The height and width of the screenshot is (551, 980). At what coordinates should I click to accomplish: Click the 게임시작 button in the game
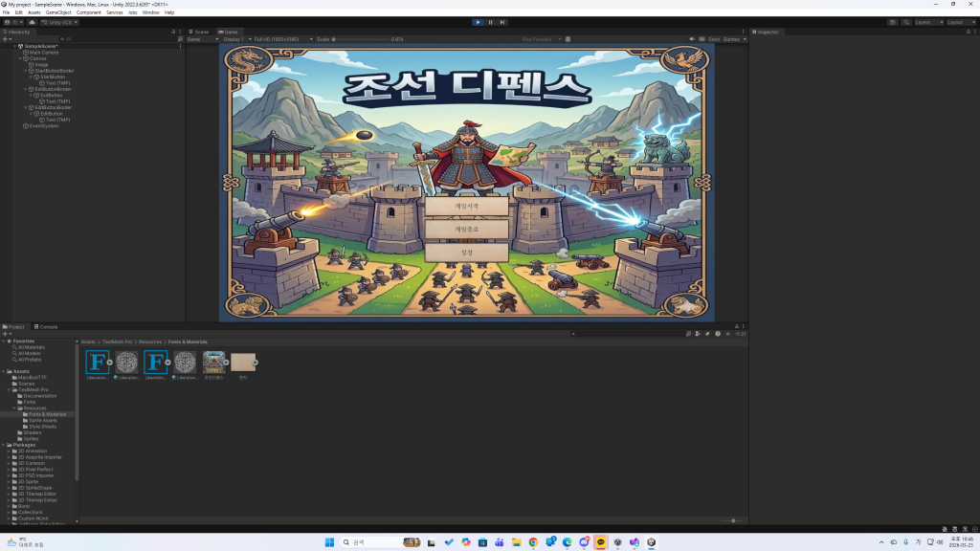point(468,207)
